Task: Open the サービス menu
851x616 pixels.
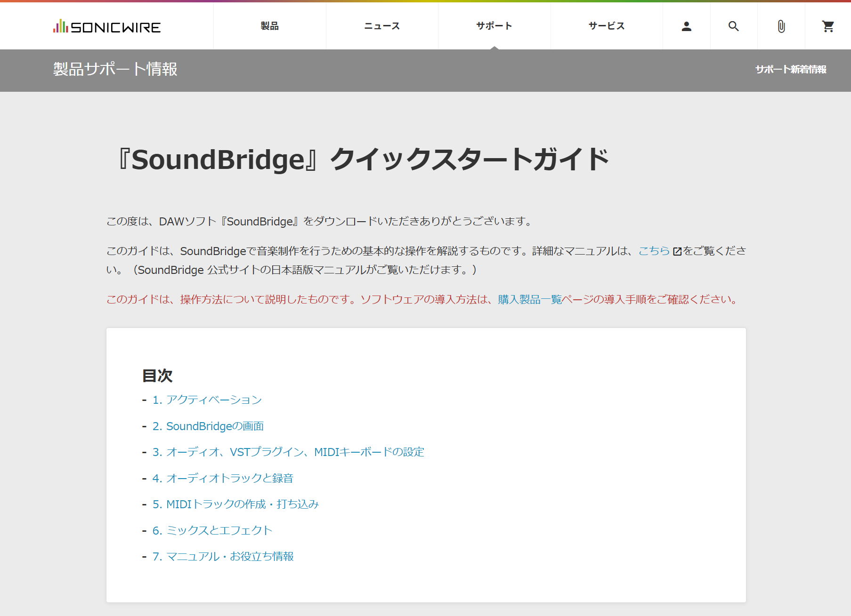Action: 607,26
